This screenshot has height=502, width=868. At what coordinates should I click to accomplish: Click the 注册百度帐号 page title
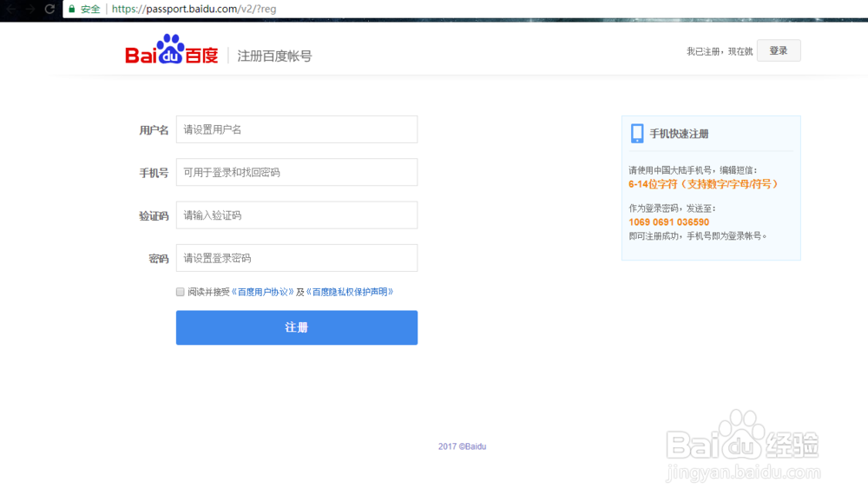(x=274, y=56)
